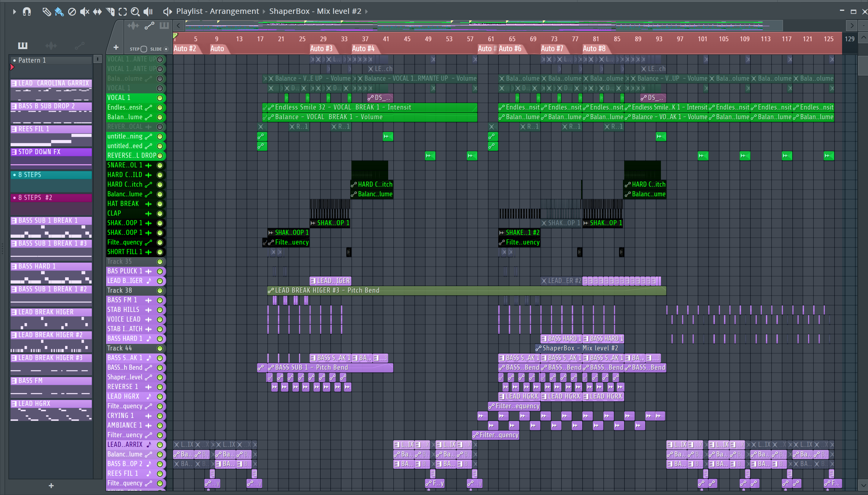Click the VOICE LEAD track name
The image size is (868, 495).
click(x=124, y=319)
